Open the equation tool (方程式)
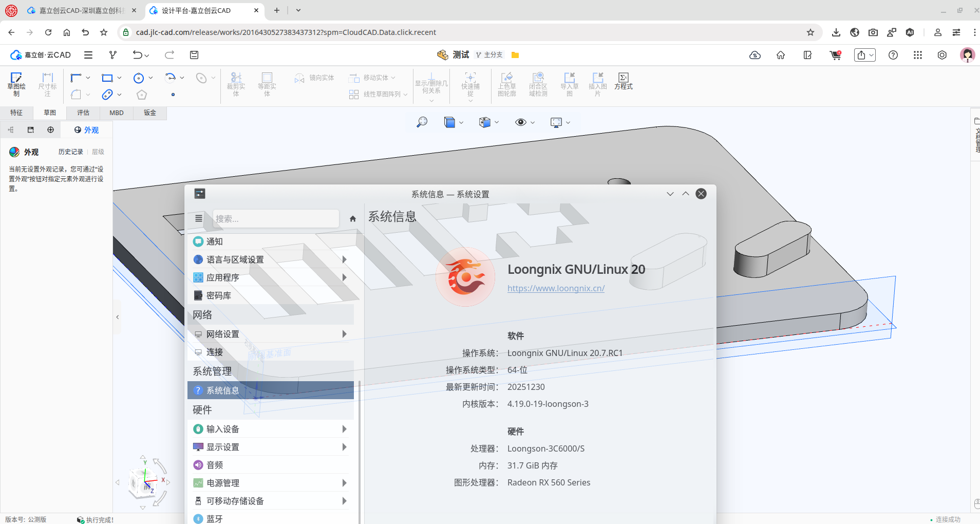This screenshot has width=980, height=524. pos(624,81)
